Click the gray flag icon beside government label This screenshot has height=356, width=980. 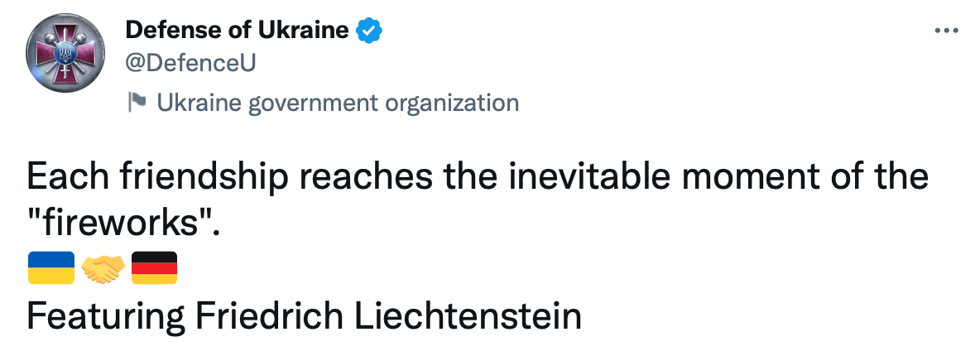pyautogui.click(x=137, y=101)
